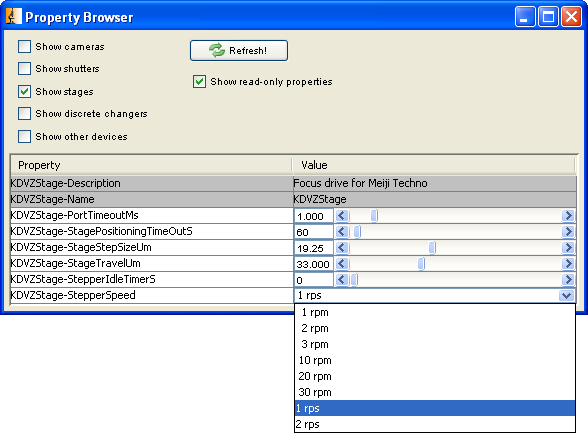Click left arrow of StageStepSizeUm slider
The width and height of the screenshot is (588, 433).
342,248
